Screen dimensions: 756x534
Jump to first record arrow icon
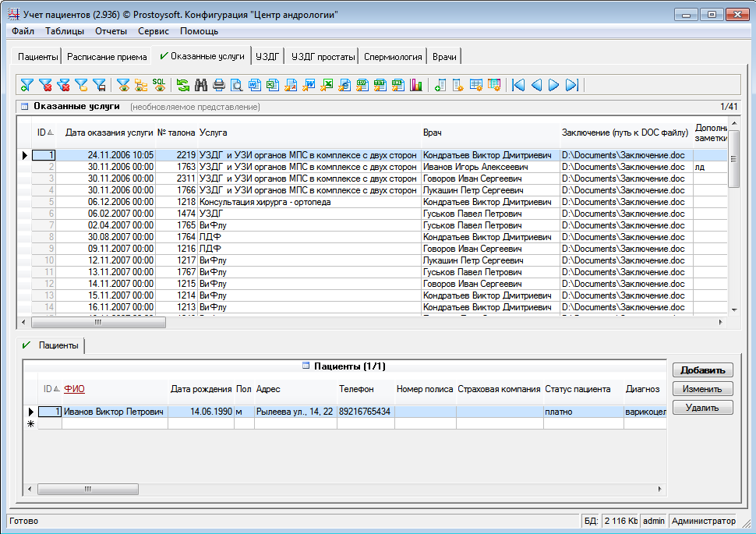tap(518, 85)
